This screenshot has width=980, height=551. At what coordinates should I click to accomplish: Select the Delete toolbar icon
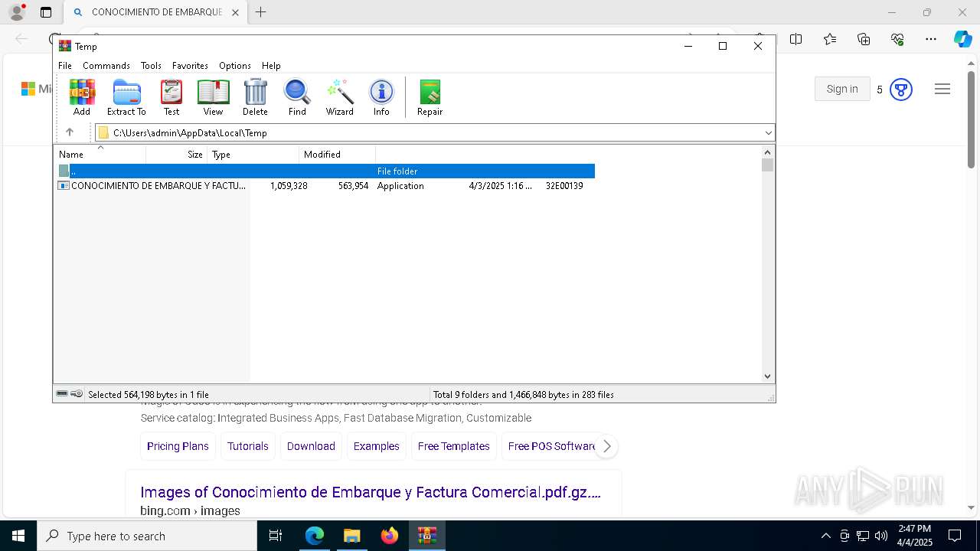(255, 97)
